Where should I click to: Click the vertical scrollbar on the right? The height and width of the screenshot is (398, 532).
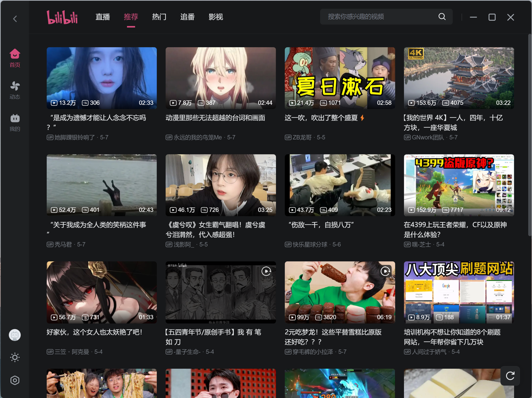coord(530,135)
